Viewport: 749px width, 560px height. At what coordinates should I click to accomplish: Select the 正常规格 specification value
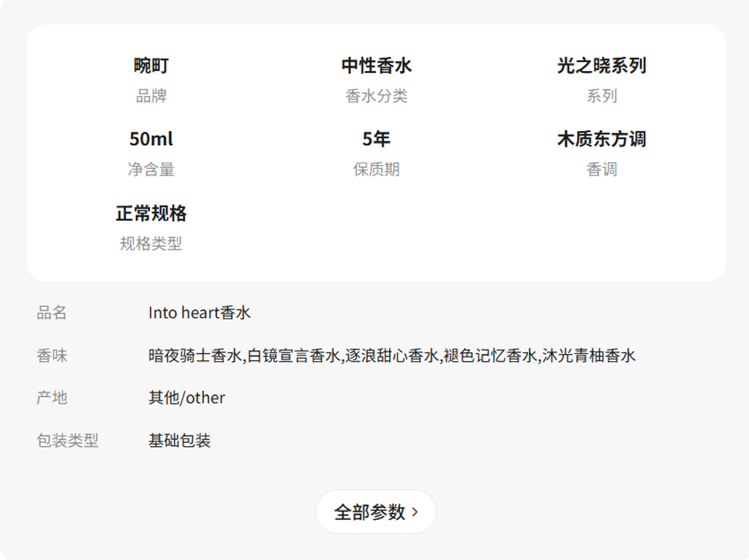[151, 213]
